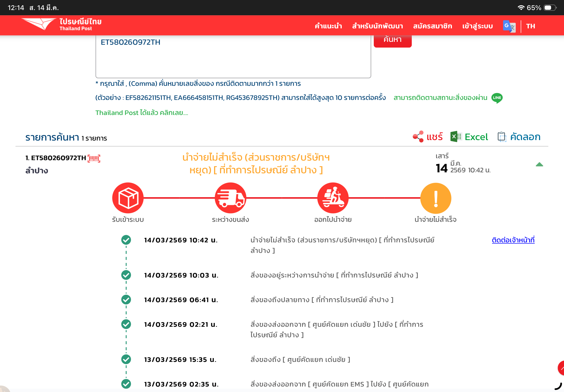Click the Thailand Post logo

click(x=61, y=25)
